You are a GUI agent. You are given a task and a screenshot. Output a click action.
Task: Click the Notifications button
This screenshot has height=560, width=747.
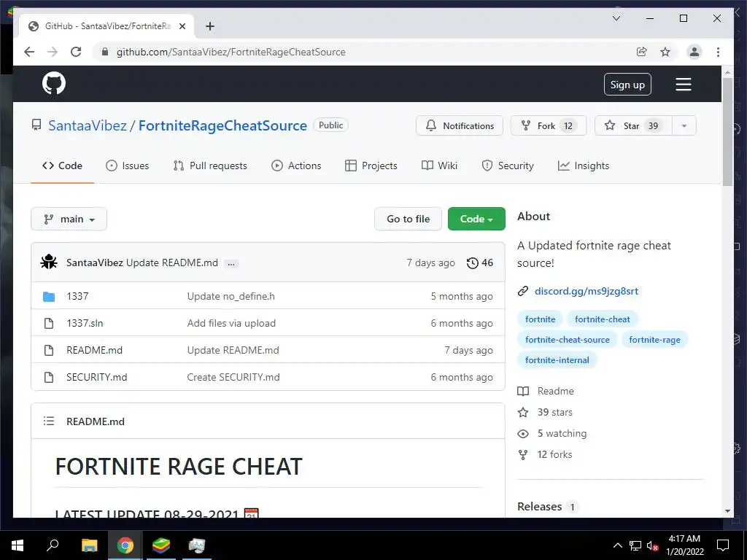pos(460,125)
